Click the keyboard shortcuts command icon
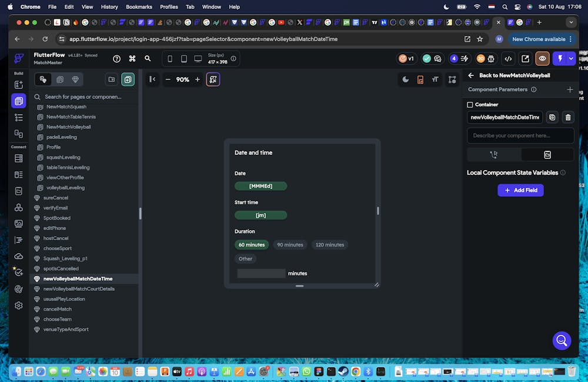 (x=132, y=59)
